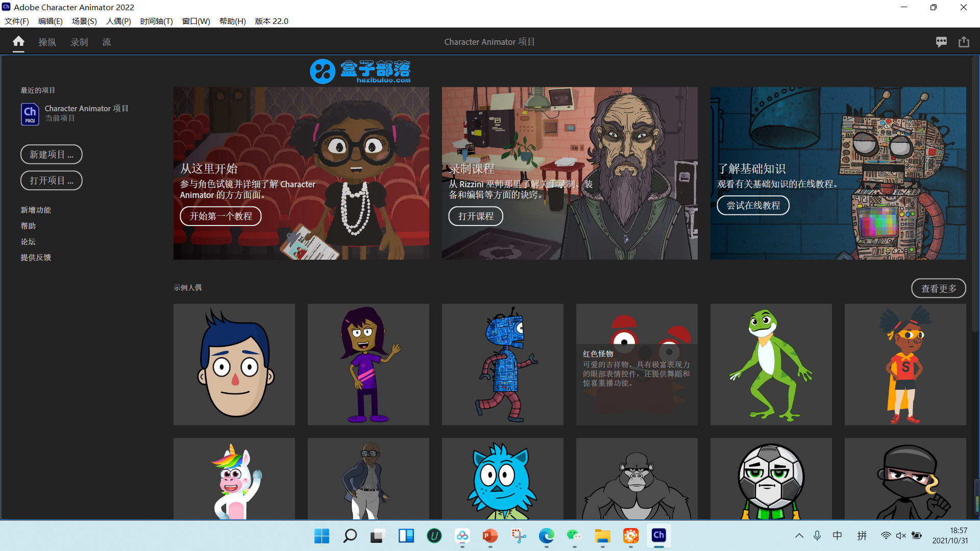Open the purple-shirt girl puppet
980x551 pixels.
[369, 364]
